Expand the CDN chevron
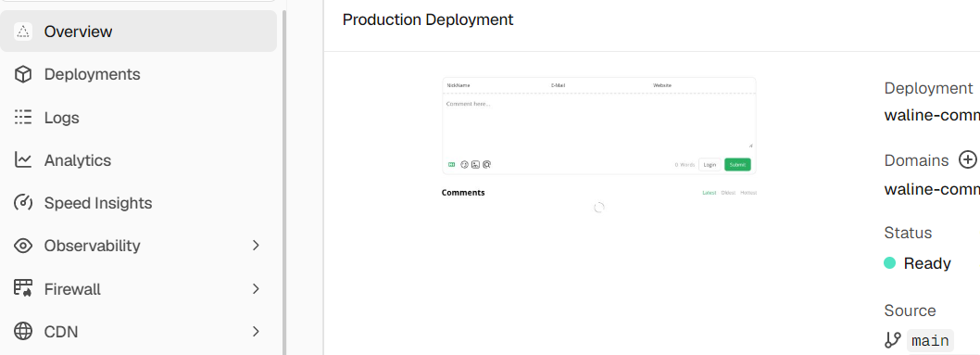The height and width of the screenshot is (355, 980). pos(256,331)
